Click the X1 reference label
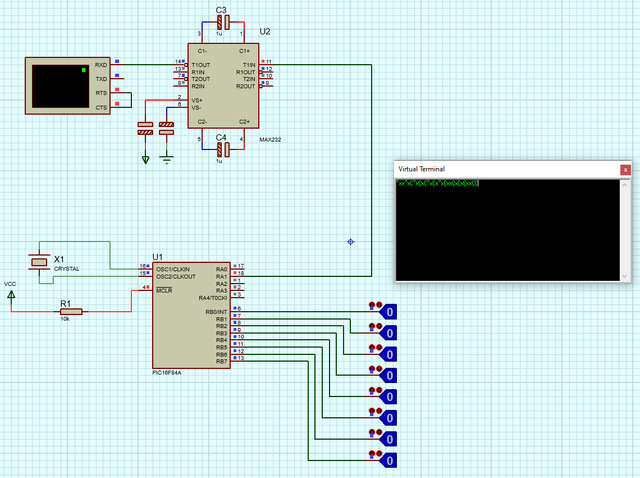The height and width of the screenshot is (478, 640). (59, 259)
